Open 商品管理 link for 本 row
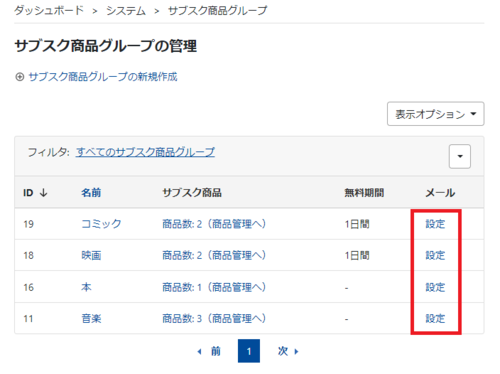Screen dimensions: 500x374 tap(214, 287)
